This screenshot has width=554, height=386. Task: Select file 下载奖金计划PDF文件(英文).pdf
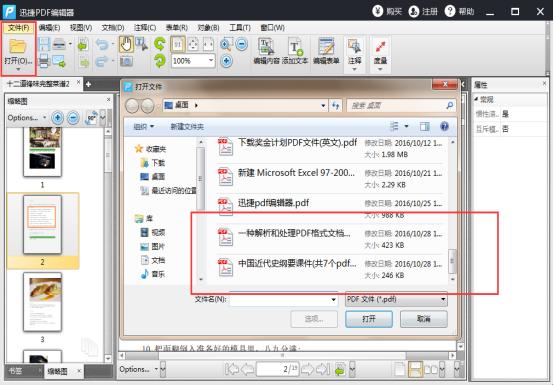[330, 148]
